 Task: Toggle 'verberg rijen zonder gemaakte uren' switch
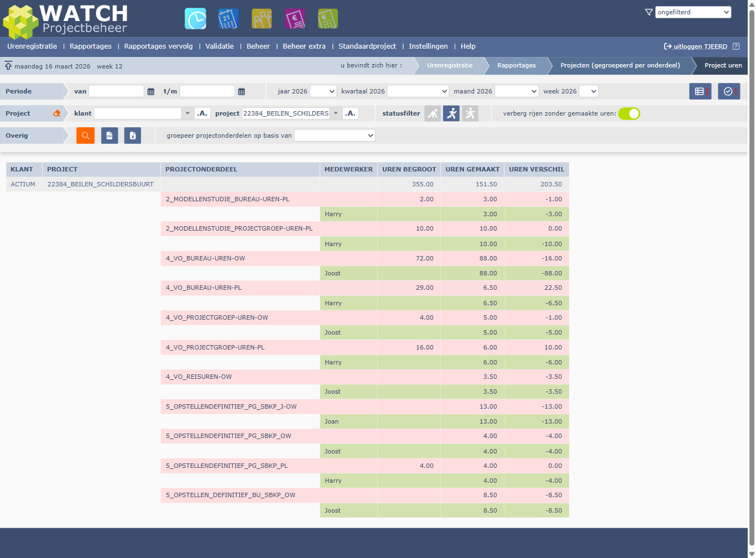[x=629, y=113]
